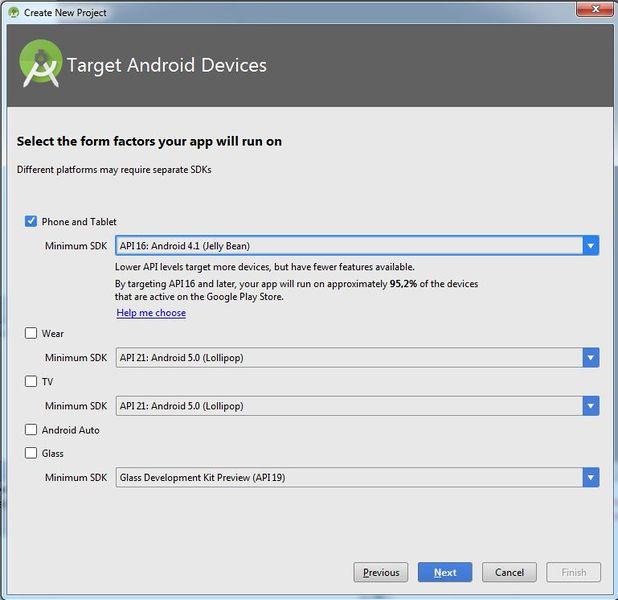Viewport: 618px width, 600px height.
Task: Click the 'Minimum SDK' label under TV
Action: pos(76,406)
